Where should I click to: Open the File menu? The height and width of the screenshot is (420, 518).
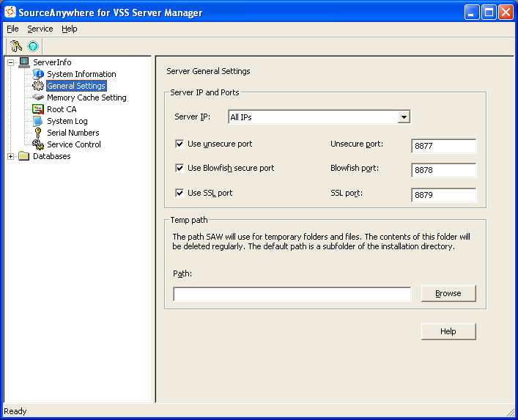click(12, 29)
